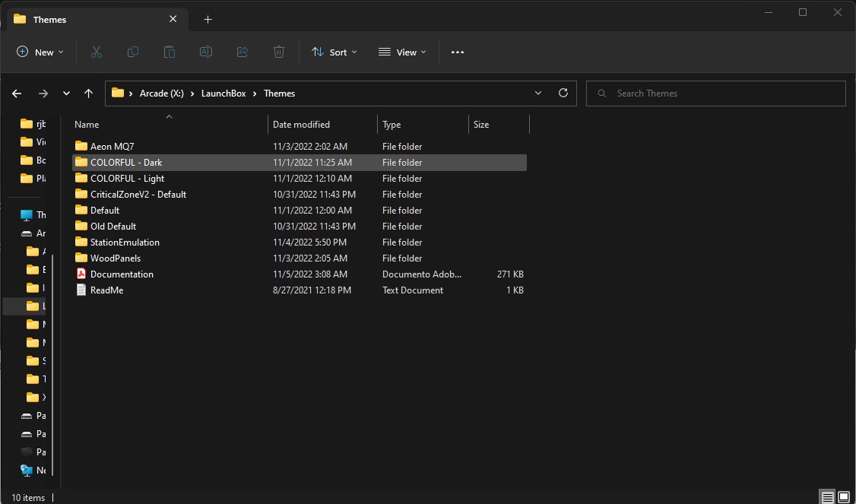Image resolution: width=856 pixels, height=504 pixels.
Task: Select the Default folder name
Action: point(105,211)
